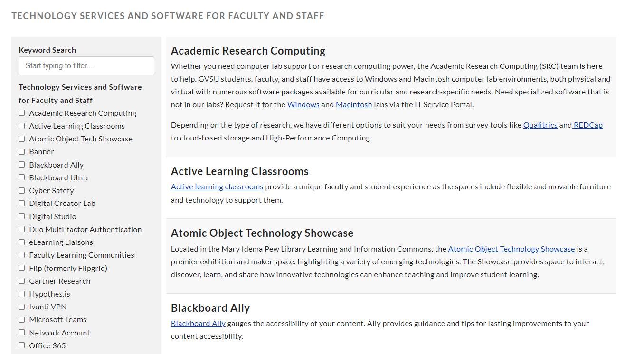Check the Banner filter option
Screen dimensions: 644x354
[x=21, y=151]
